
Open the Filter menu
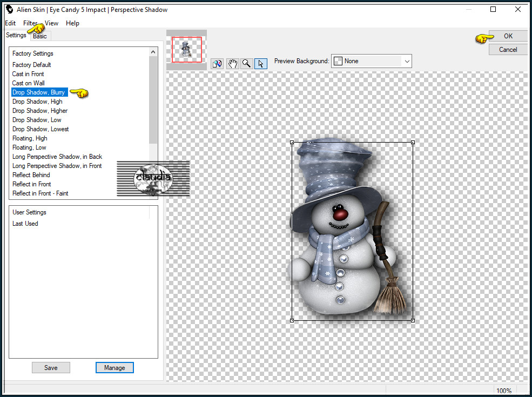pyautogui.click(x=30, y=23)
